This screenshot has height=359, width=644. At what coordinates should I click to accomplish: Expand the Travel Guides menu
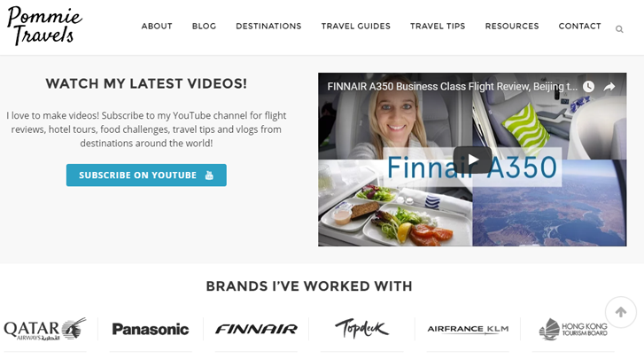[x=356, y=27]
